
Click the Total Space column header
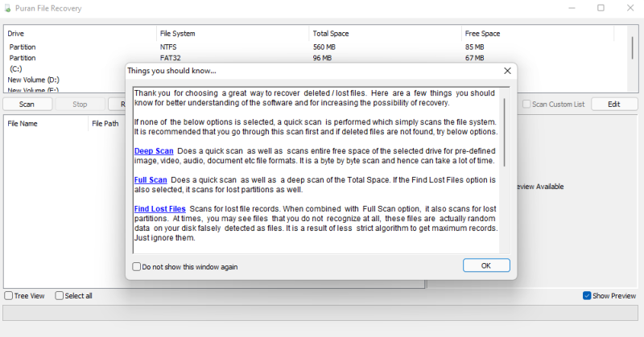tap(385, 34)
